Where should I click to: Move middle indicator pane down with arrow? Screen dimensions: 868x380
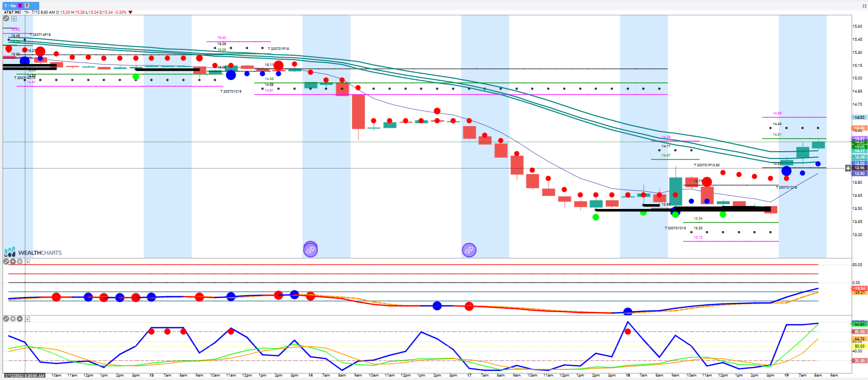(13, 262)
